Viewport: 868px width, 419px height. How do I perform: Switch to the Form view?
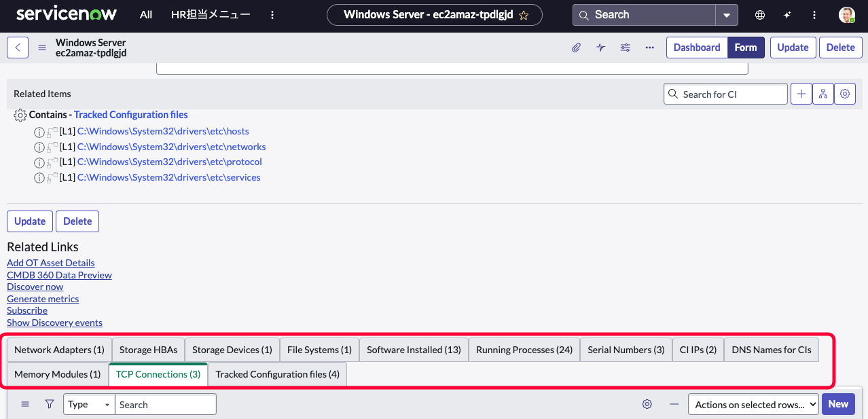click(x=746, y=48)
